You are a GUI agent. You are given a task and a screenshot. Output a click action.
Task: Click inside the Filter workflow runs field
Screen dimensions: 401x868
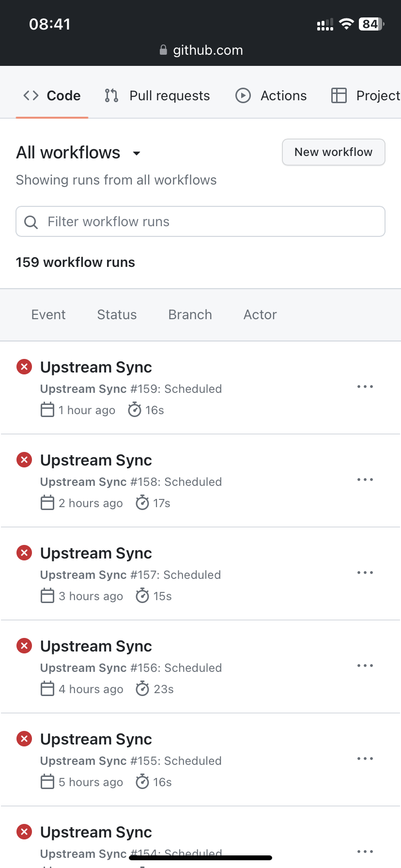(194, 221)
